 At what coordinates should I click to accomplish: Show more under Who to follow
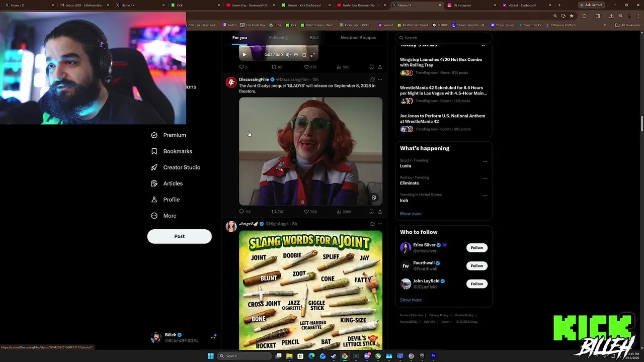(x=411, y=300)
